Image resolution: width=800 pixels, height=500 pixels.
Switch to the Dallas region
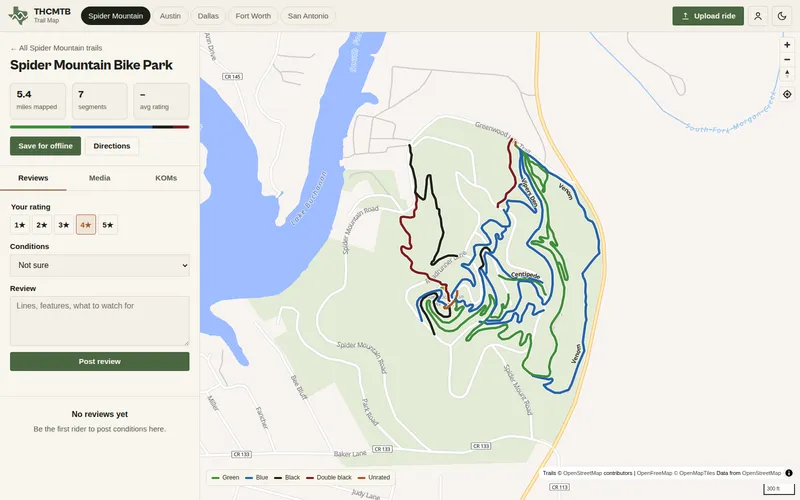208,16
